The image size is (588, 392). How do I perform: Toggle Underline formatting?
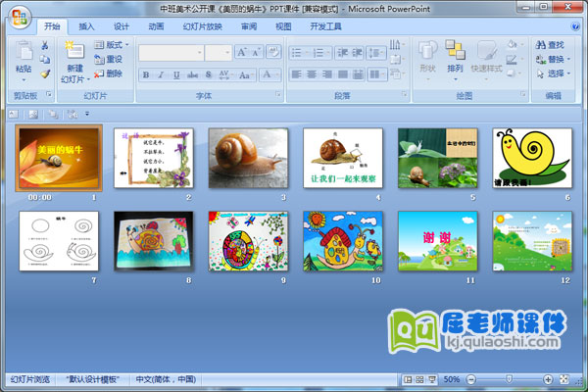[176, 75]
